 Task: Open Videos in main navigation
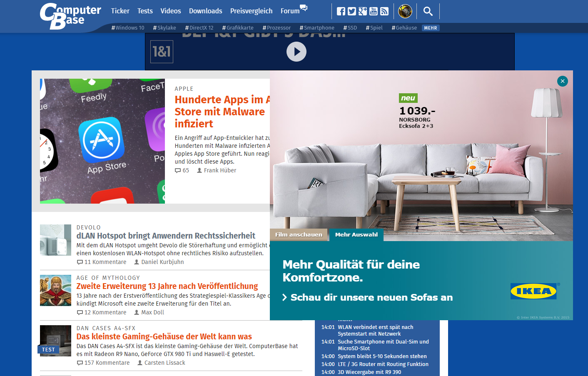171,11
